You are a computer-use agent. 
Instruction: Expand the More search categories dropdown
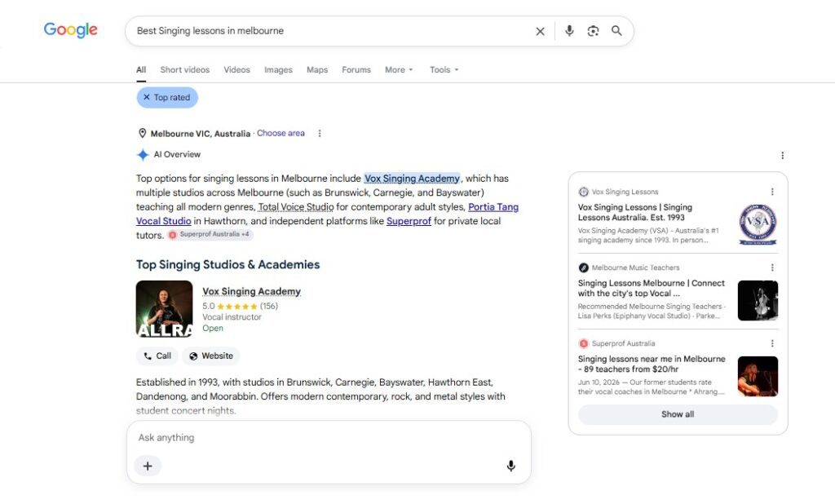click(398, 70)
